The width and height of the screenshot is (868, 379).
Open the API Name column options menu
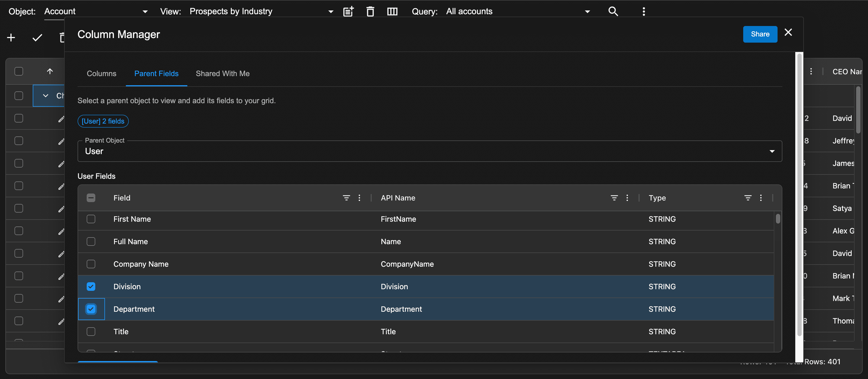click(627, 198)
